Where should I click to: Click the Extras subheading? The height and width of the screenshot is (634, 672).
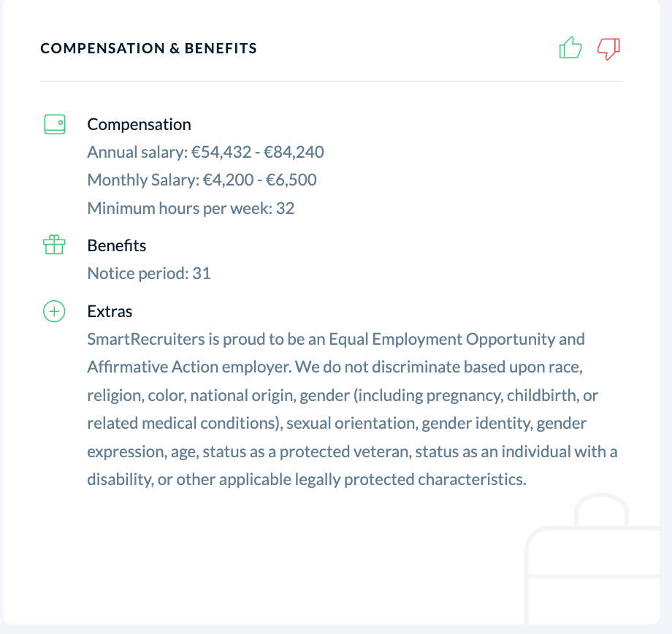pos(110,311)
